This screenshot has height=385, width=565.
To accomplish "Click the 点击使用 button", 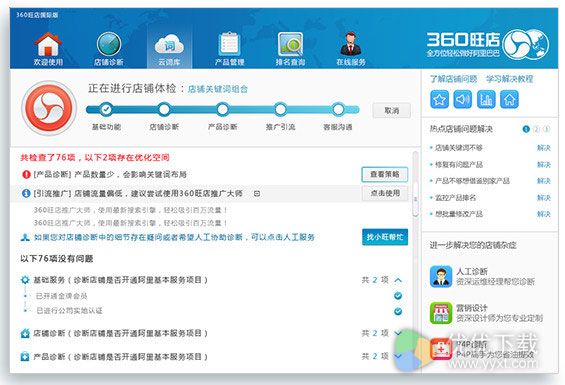I will click(x=385, y=194).
